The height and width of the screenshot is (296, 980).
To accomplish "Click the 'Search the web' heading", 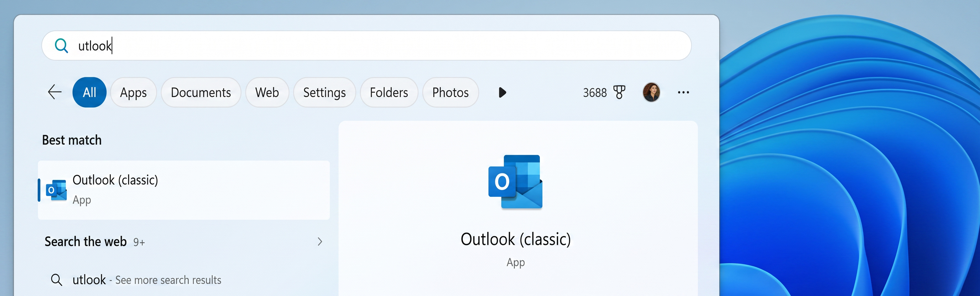I will 85,242.
